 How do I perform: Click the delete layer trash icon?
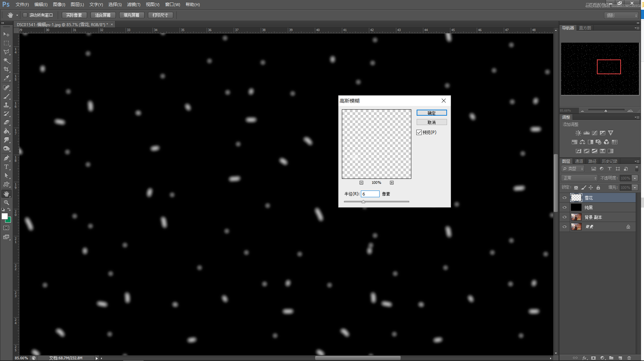pyautogui.click(x=629, y=358)
